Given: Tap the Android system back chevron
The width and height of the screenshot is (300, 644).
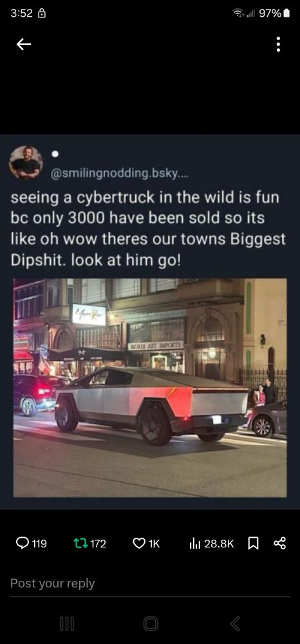Looking at the screenshot, I should pos(234,624).
